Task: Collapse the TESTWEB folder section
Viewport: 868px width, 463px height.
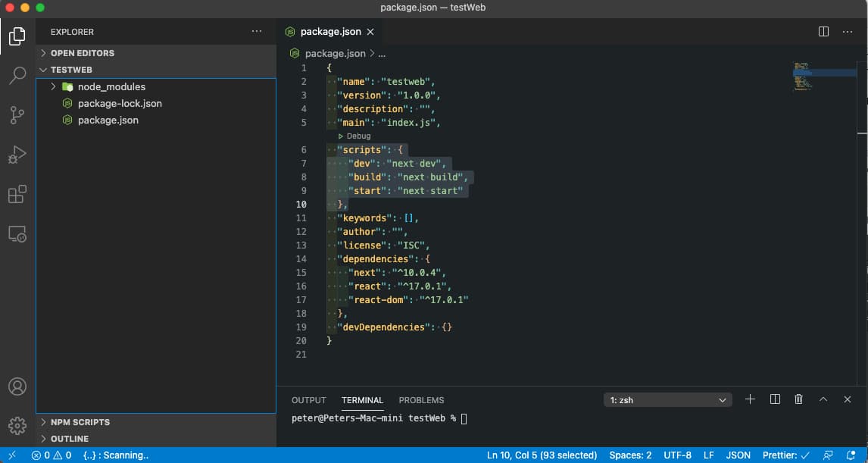Action: pos(156,70)
